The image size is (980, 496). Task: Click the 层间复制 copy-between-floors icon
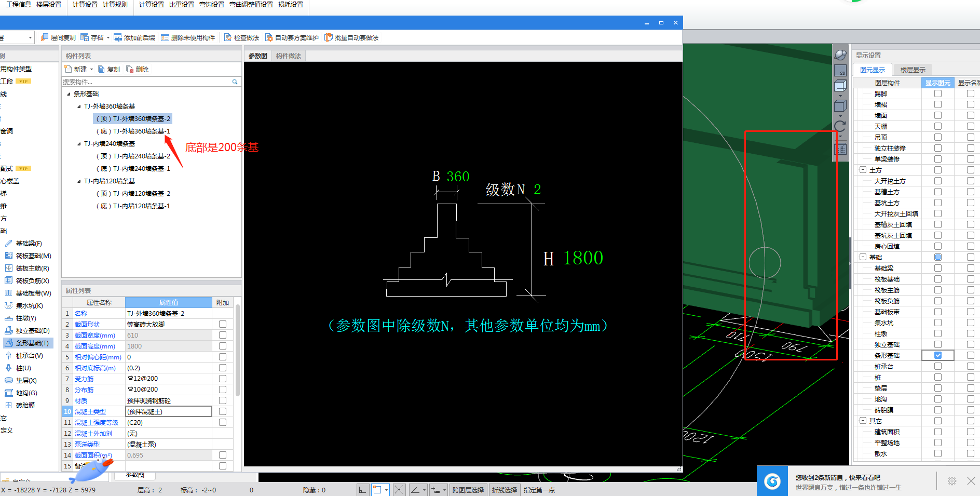click(45, 37)
